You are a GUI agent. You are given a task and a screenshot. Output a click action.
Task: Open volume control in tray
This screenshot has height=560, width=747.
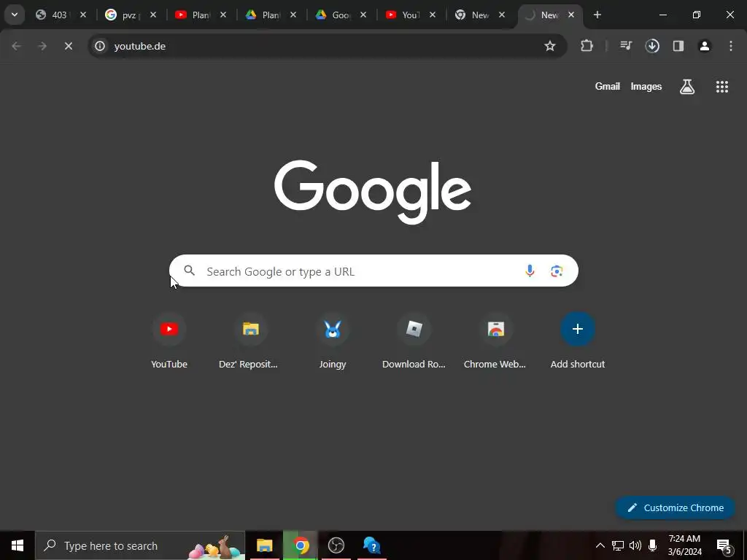[x=635, y=545]
